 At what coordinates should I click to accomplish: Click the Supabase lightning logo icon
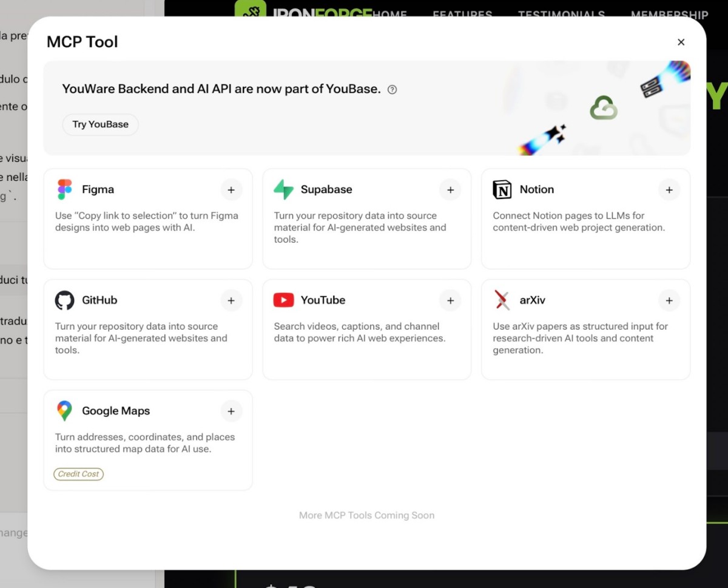(283, 189)
